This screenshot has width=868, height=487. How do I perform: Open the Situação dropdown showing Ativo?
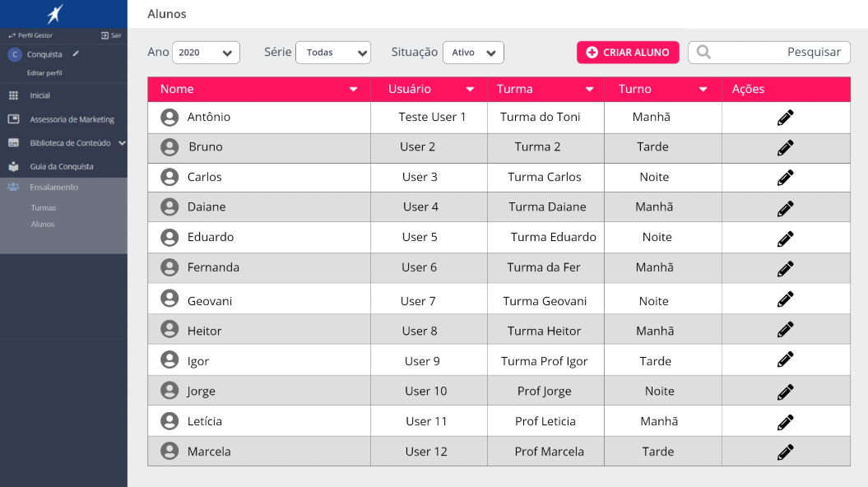tap(473, 53)
